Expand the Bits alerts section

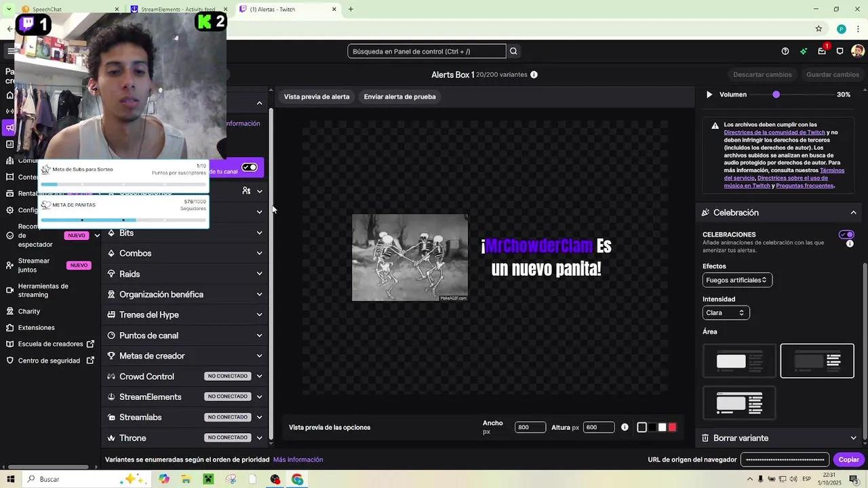(185, 233)
